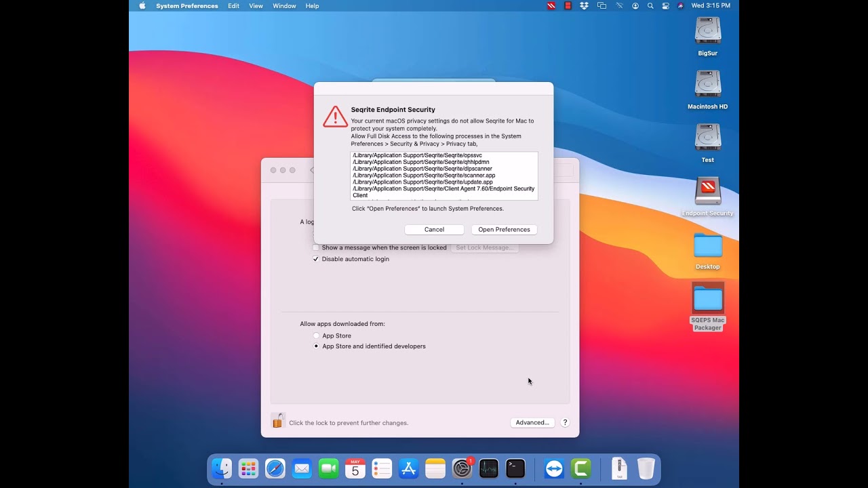868x488 pixels.
Task: Open the Dropbox menu bar icon
Action: (584, 5)
